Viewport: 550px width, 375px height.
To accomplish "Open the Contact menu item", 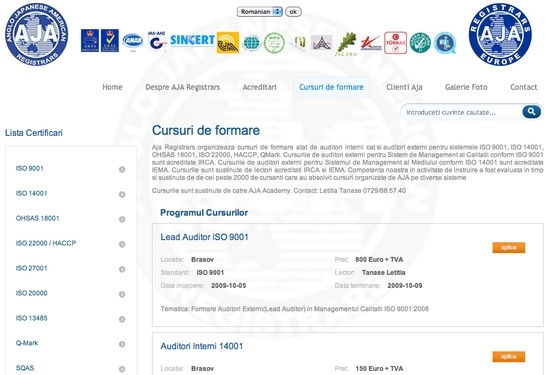I will (523, 87).
